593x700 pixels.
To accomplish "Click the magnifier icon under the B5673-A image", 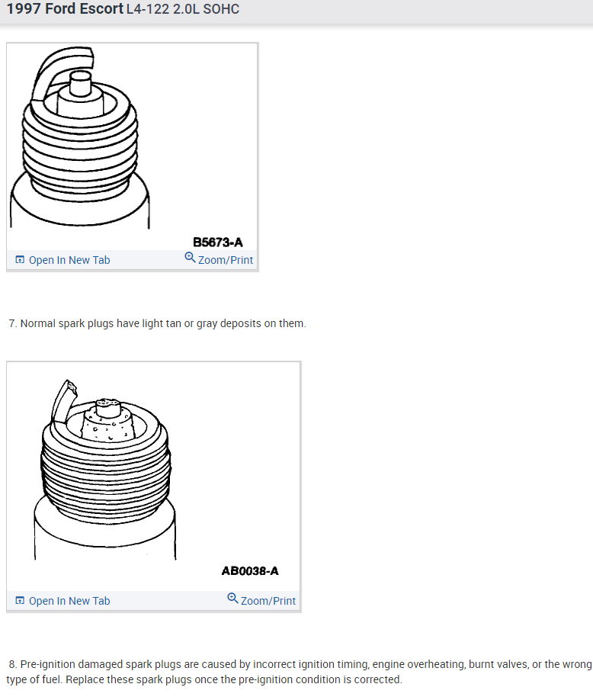I will tap(190, 258).
